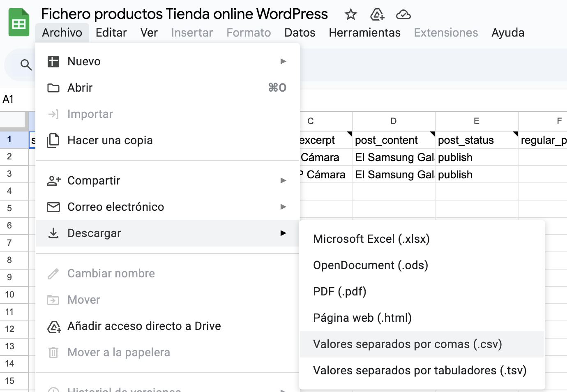Click the add-to-Drive icon beside the title
Screen dimensions: 567x392
[x=377, y=15]
